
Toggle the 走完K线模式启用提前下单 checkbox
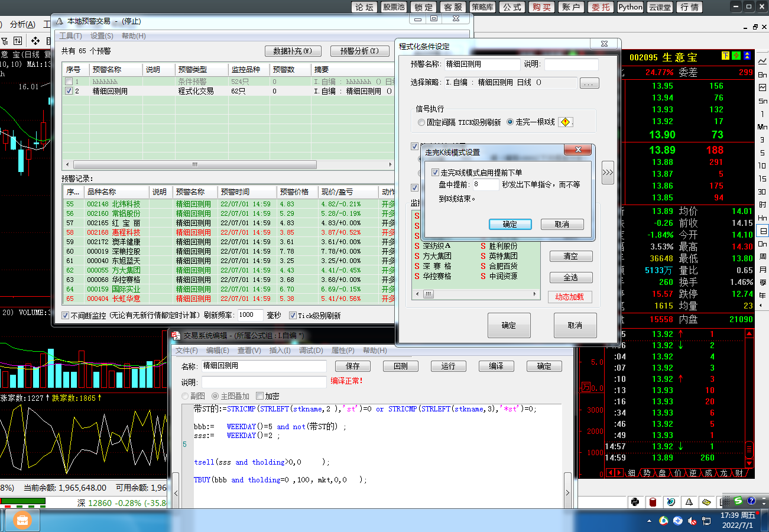[x=436, y=173]
